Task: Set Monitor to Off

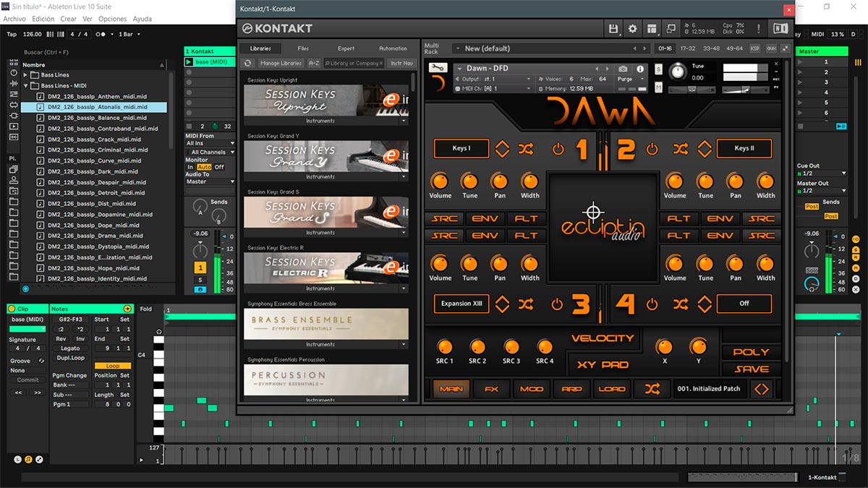Action: click(x=219, y=167)
